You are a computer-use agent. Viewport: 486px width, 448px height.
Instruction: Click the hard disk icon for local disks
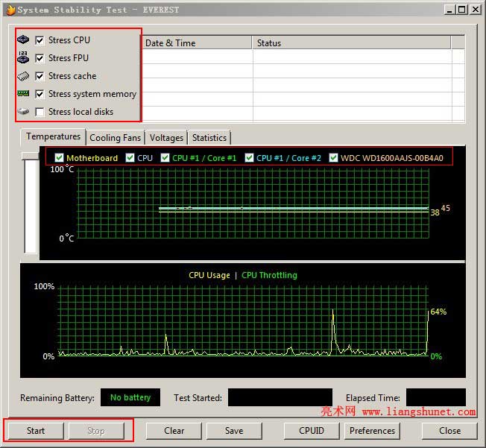[23, 111]
